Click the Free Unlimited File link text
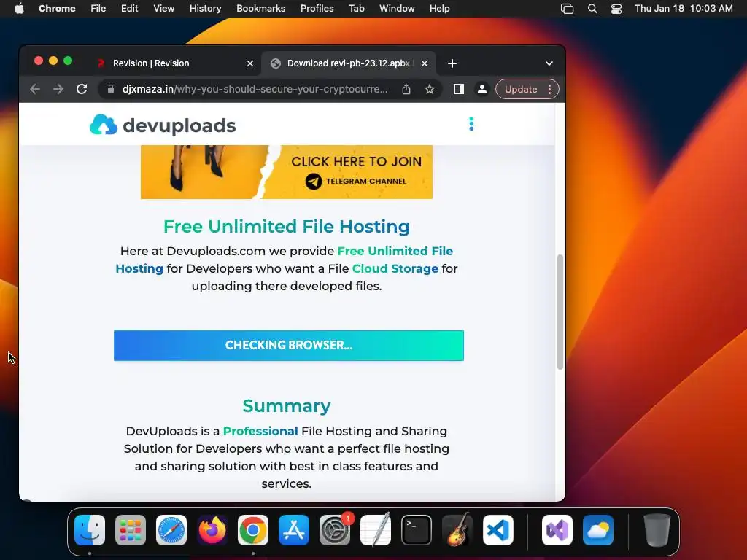The image size is (747, 560). (395, 251)
